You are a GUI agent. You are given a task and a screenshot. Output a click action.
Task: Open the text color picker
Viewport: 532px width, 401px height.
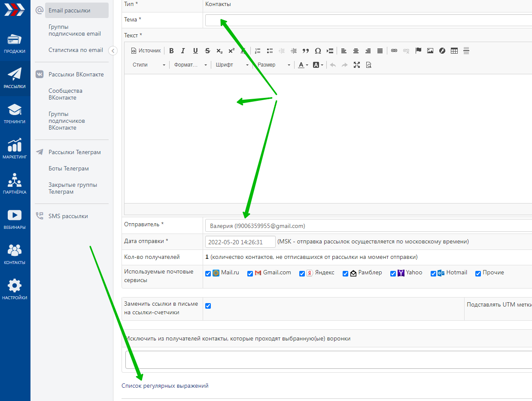click(x=303, y=65)
